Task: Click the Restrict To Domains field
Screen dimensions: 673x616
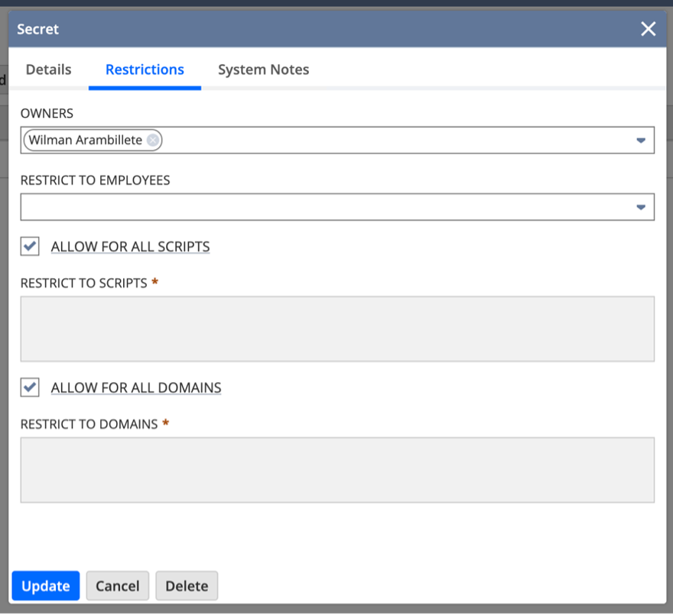Action: [x=337, y=470]
